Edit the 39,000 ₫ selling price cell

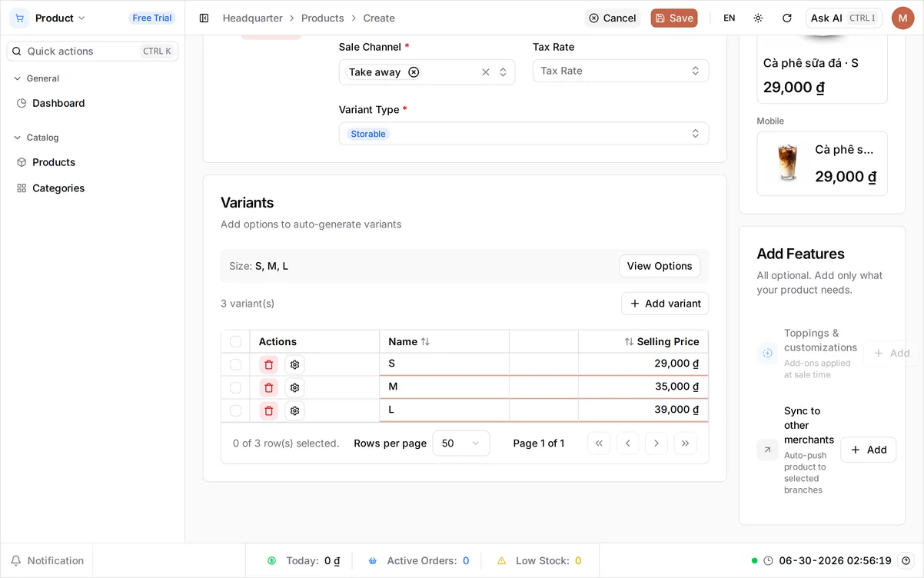click(x=643, y=410)
